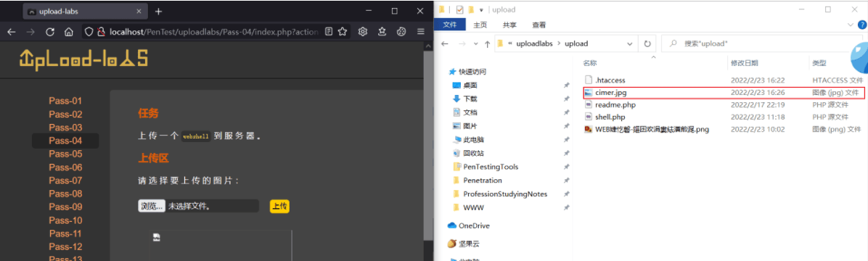
Task: Reload the page in Firefox
Action: [x=50, y=31]
